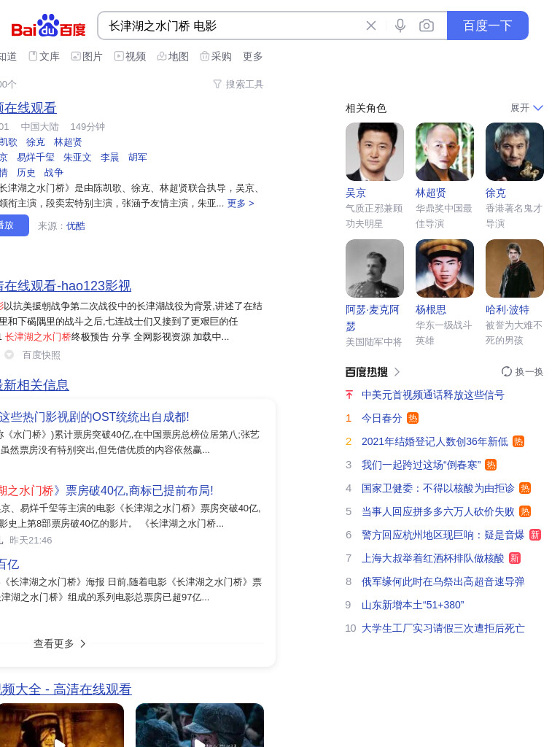
Task: Open pinned hot item 中美元首视频通话释放这些信号
Action: (433, 395)
